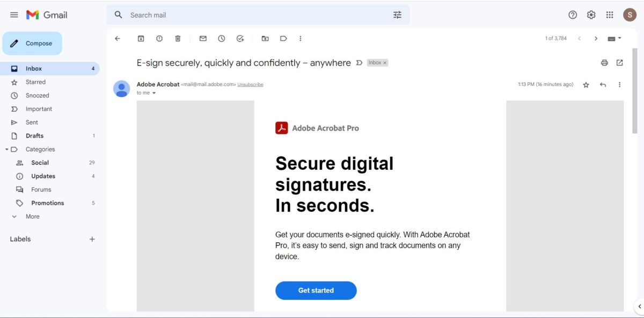Delete the email with the trash icon

pyautogui.click(x=178, y=39)
